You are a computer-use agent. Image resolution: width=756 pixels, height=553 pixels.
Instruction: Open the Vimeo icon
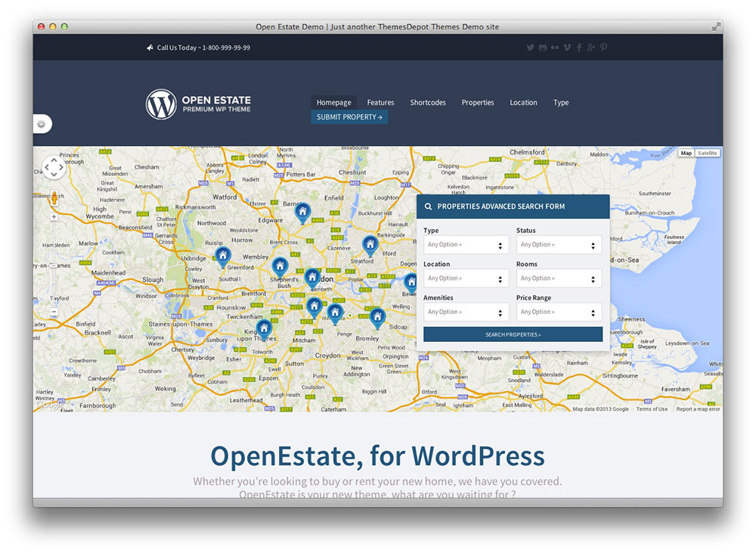click(x=567, y=48)
